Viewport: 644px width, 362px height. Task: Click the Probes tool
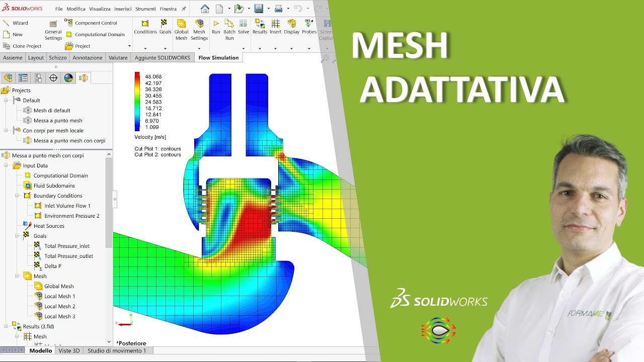[309, 27]
